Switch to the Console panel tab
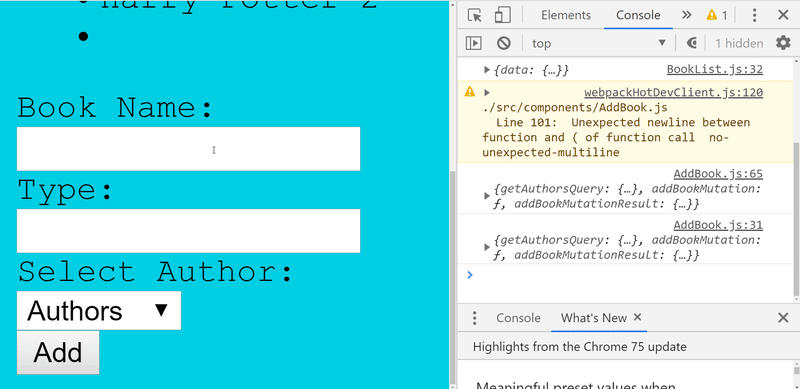This screenshot has width=800, height=389. [x=638, y=15]
